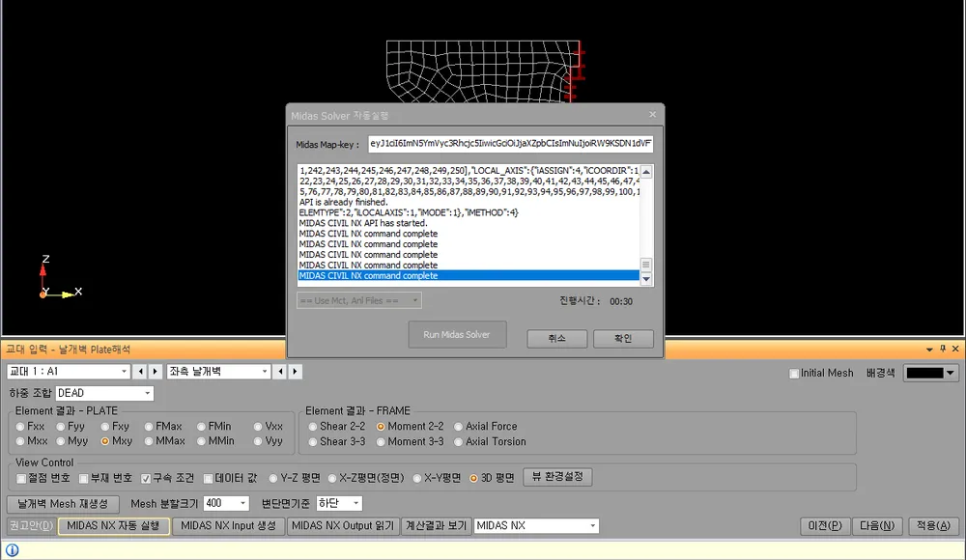Screen dimensions: 966x560
Task: Click the info icon in status bar
Action: pyautogui.click(x=12, y=550)
